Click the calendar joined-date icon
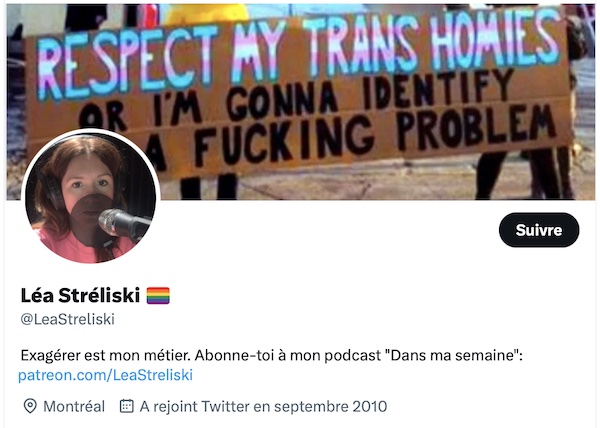The image size is (600, 428). click(x=127, y=406)
